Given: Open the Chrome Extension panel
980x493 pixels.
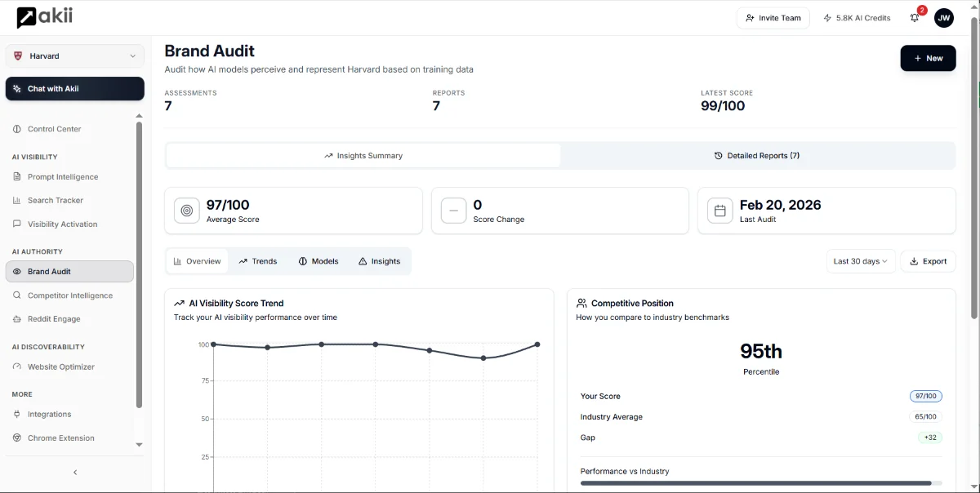Looking at the screenshot, I should pos(59,437).
